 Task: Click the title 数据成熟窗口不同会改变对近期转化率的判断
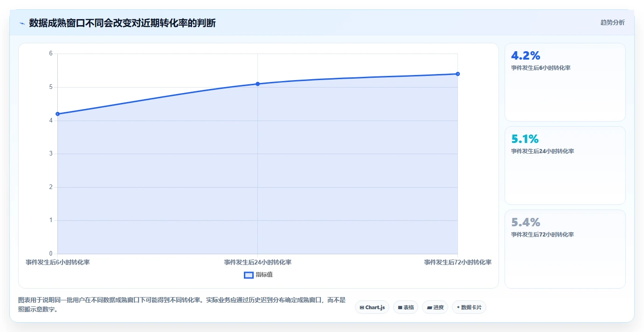pyautogui.click(x=122, y=23)
